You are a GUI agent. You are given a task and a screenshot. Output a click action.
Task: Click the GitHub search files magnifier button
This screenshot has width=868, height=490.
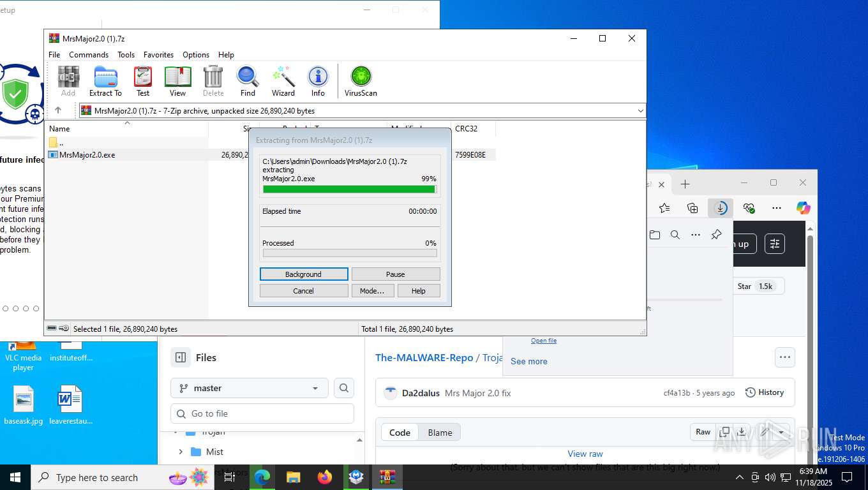click(344, 388)
